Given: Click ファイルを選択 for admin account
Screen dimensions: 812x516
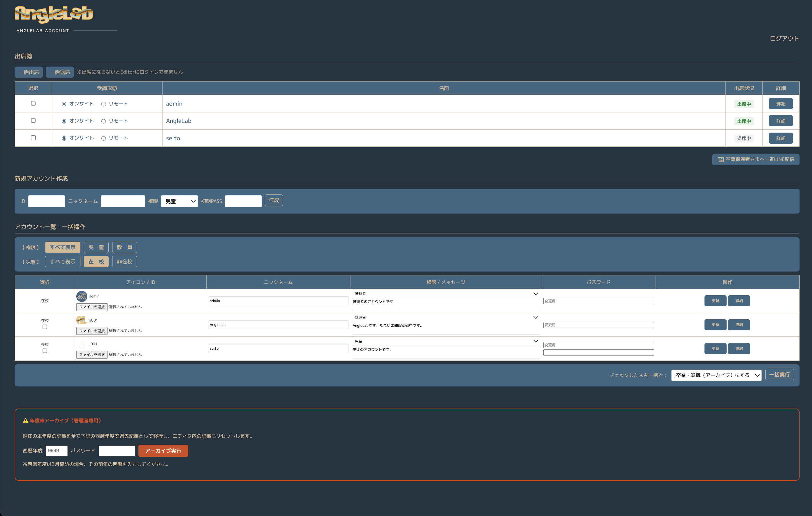Looking at the screenshot, I should (92, 307).
